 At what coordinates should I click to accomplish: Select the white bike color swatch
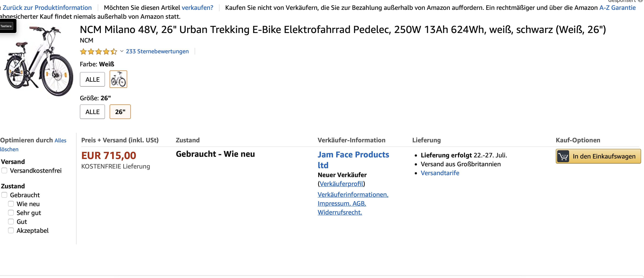(x=118, y=79)
